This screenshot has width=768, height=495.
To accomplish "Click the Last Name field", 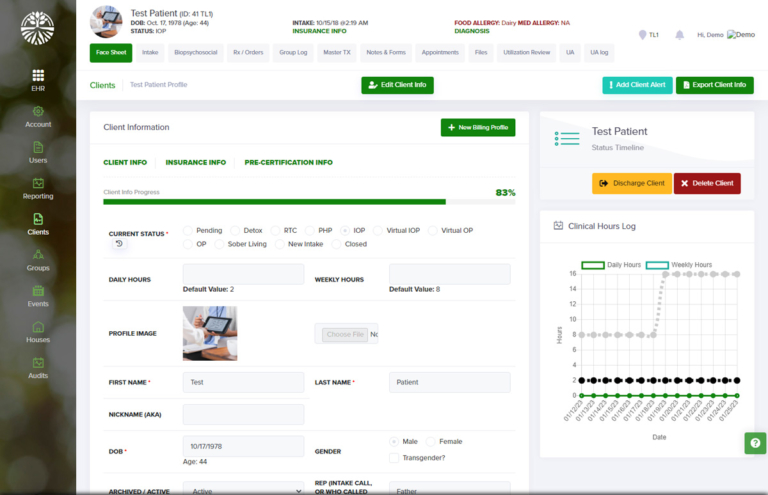I will (x=450, y=382).
